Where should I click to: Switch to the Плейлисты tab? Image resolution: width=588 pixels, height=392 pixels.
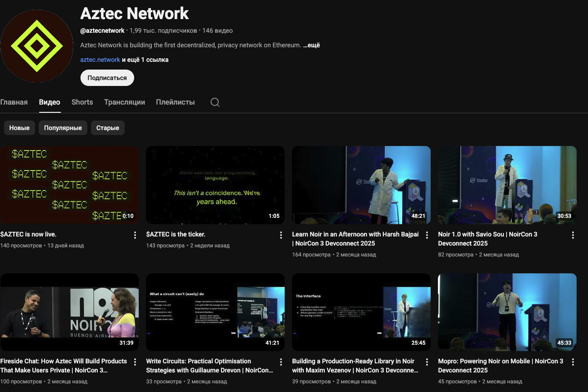175,102
